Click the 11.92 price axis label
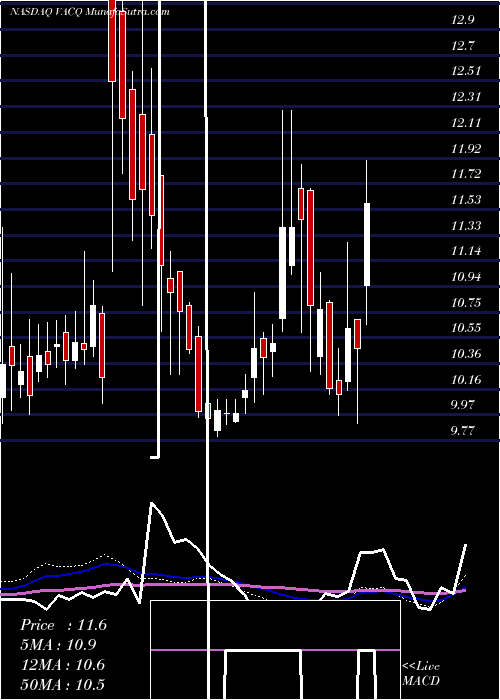The height and width of the screenshot is (700, 500). (466, 149)
